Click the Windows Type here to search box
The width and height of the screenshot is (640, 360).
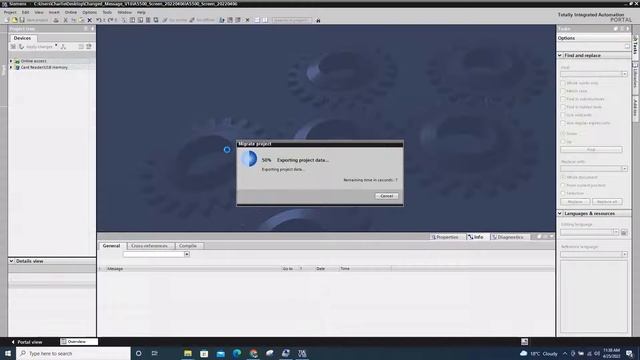73,353
